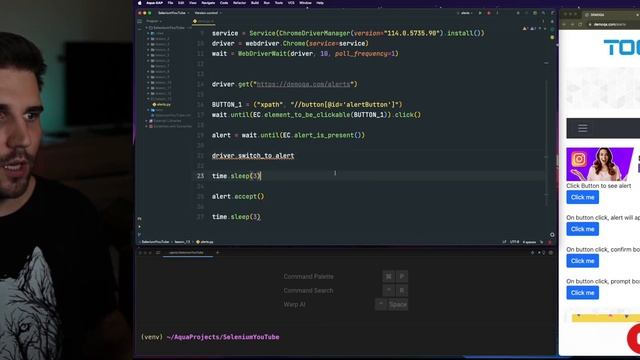Click the browser reload icon
This screenshot has height=360, width=640.
coord(580,24)
